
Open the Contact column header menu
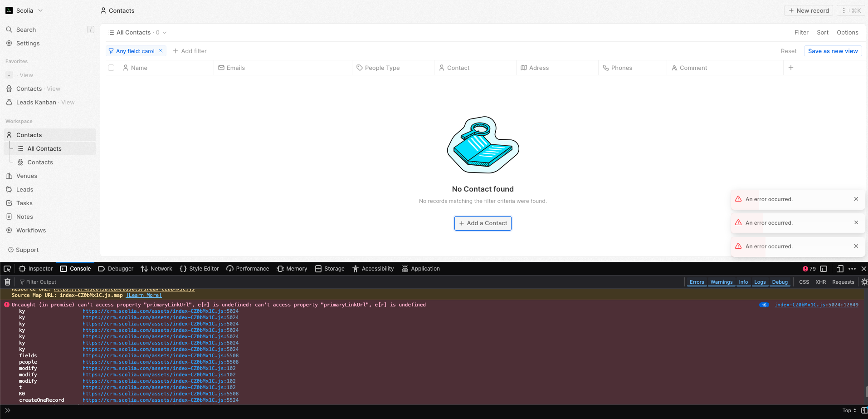pyautogui.click(x=475, y=68)
